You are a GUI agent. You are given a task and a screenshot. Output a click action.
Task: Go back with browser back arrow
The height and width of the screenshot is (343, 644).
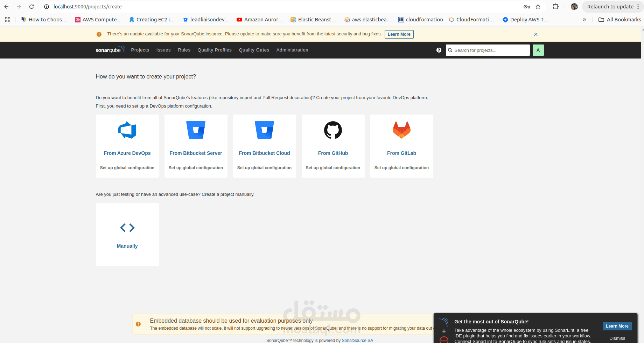(6, 7)
